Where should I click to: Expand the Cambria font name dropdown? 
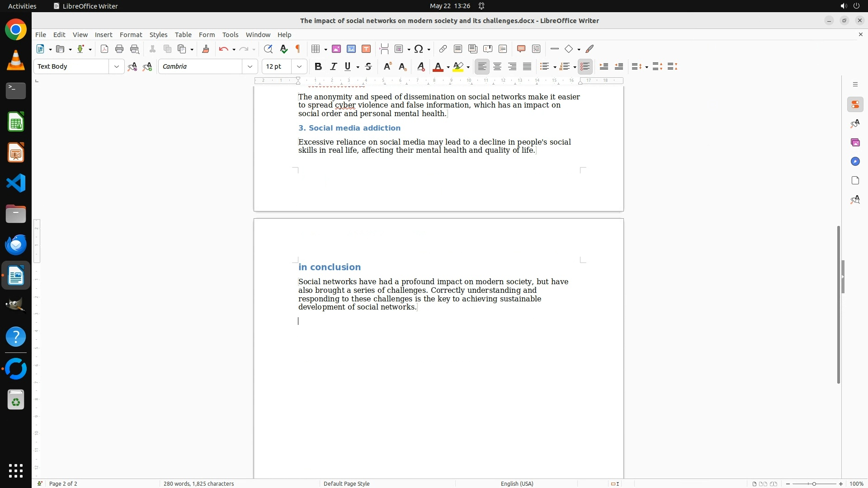point(250,66)
